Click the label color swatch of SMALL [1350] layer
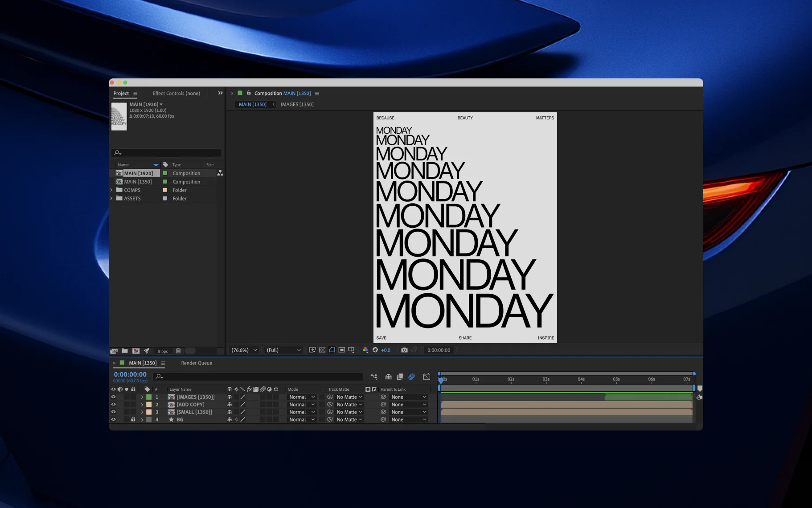This screenshot has height=508, width=812. 149,412
